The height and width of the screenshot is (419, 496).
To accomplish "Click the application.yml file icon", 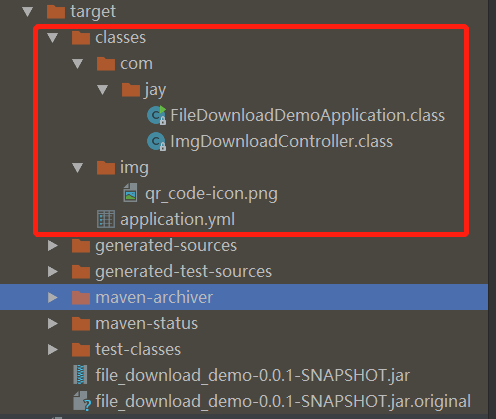I will (106, 219).
